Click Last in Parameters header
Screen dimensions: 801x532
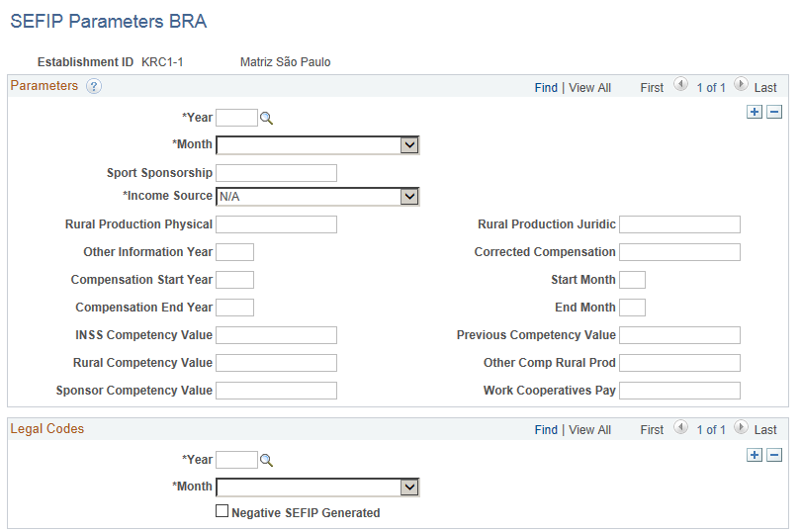click(x=765, y=88)
